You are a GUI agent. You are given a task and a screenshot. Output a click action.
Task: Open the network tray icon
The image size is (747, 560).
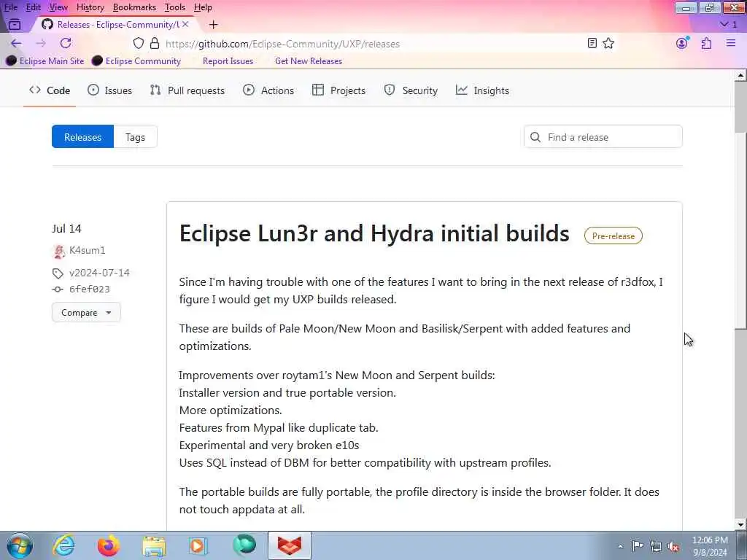(656, 546)
